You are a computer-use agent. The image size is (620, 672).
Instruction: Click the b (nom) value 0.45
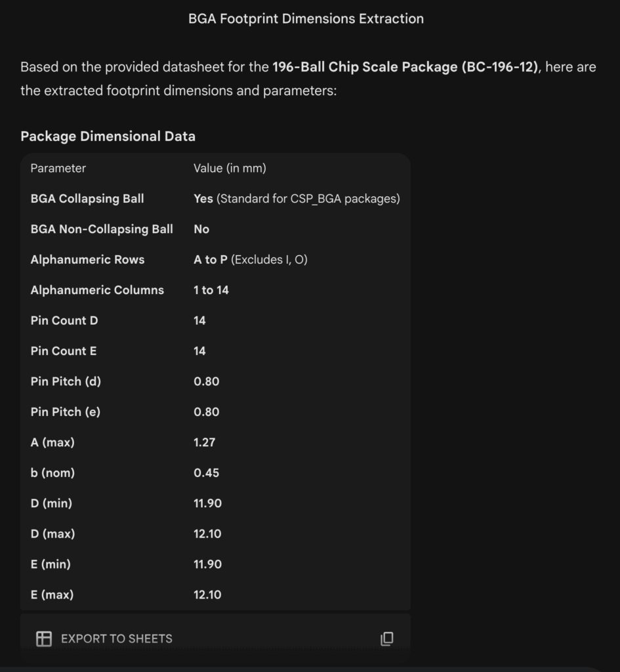click(x=206, y=472)
